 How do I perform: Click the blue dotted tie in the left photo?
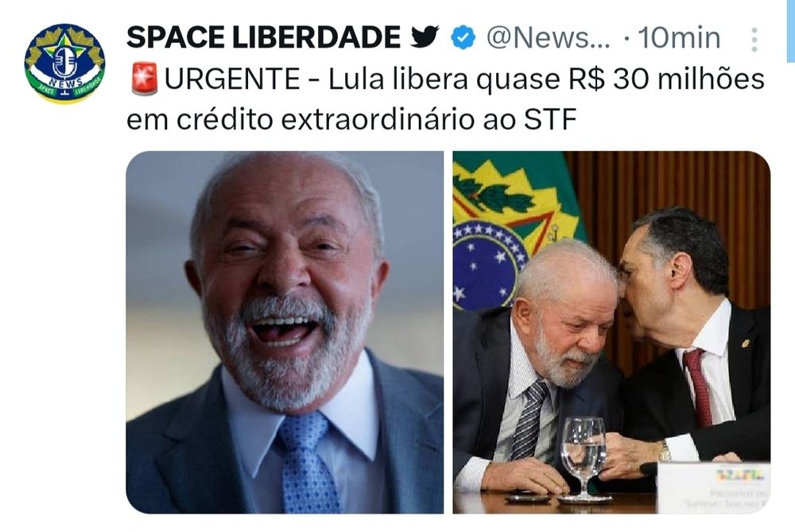tap(305, 463)
